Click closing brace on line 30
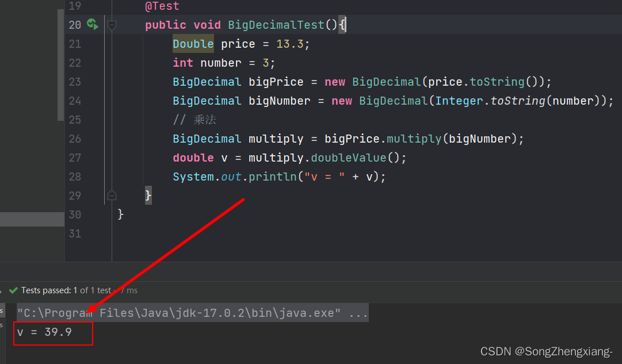The width and height of the screenshot is (622, 364). pos(121,214)
